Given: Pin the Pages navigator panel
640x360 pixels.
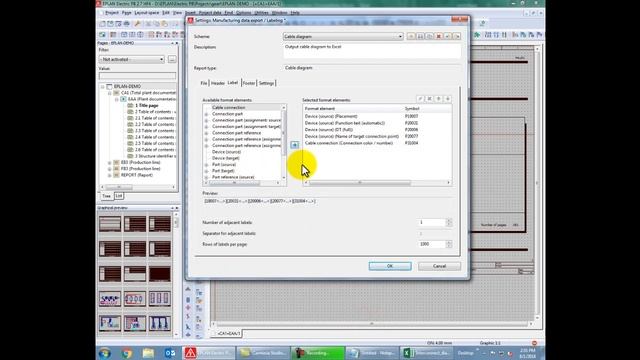Looking at the screenshot, I should (x=172, y=43).
